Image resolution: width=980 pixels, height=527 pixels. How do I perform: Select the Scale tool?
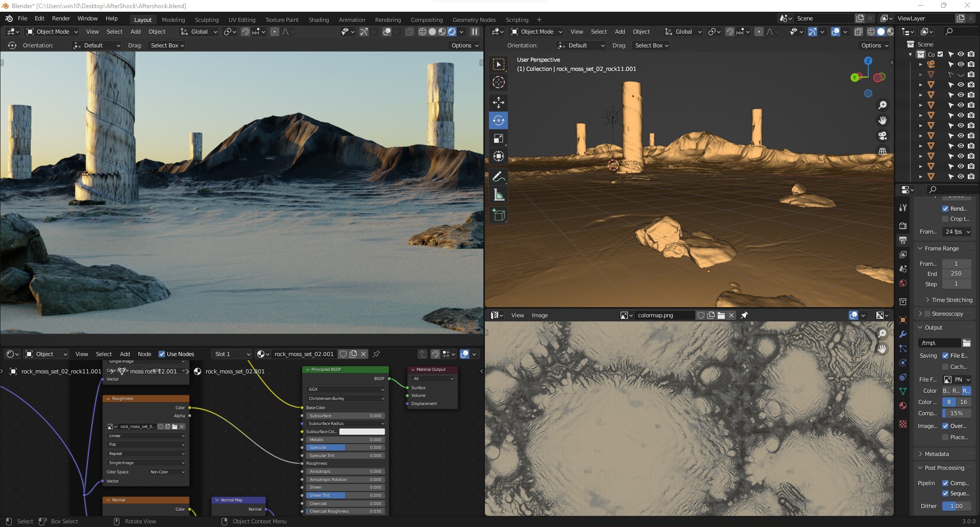point(499,138)
